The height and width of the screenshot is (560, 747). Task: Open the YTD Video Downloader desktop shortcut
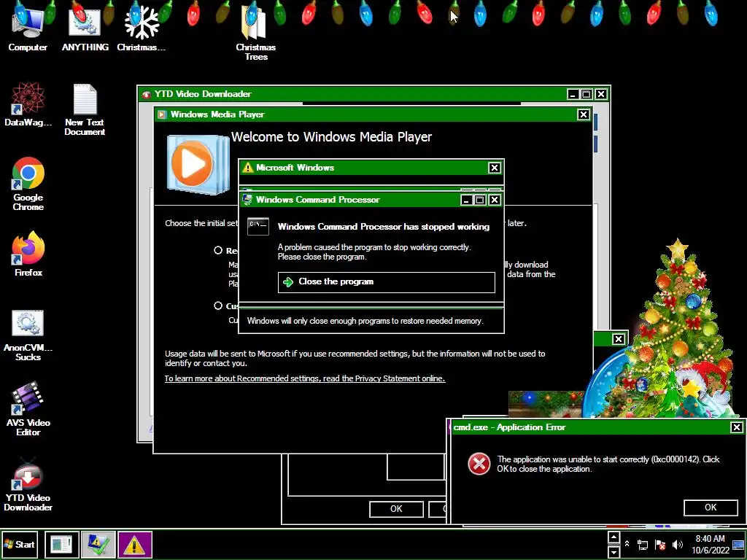28,485
